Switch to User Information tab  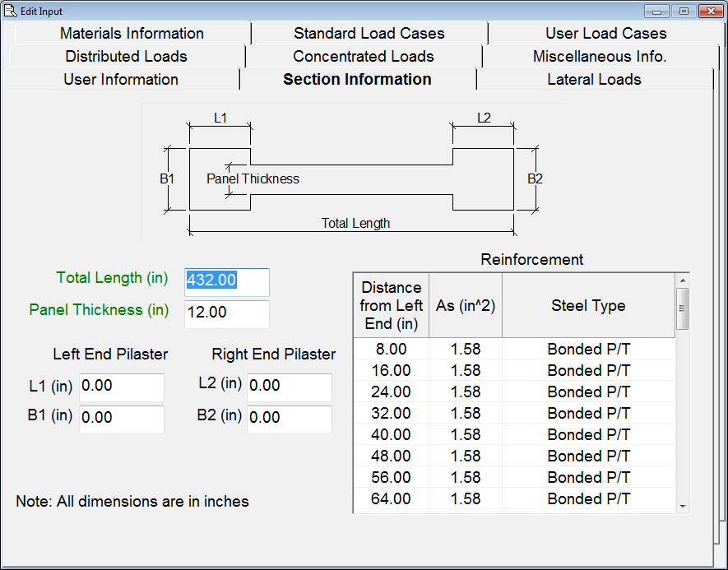121,80
